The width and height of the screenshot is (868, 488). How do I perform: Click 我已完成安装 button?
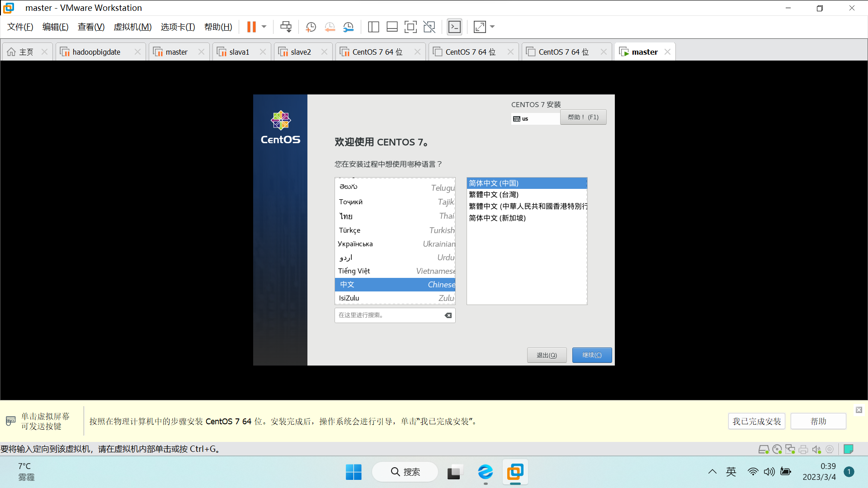point(756,421)
